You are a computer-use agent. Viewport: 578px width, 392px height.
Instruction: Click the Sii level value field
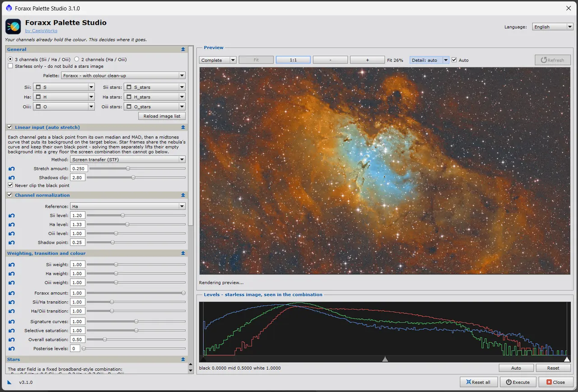pyautogui.click(x=78, y=215)
